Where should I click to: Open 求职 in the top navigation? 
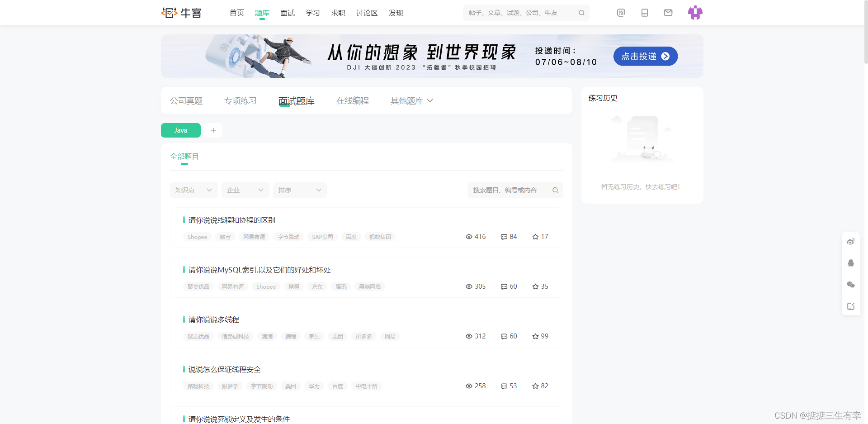pyautogui.click(x=338, y=13)
